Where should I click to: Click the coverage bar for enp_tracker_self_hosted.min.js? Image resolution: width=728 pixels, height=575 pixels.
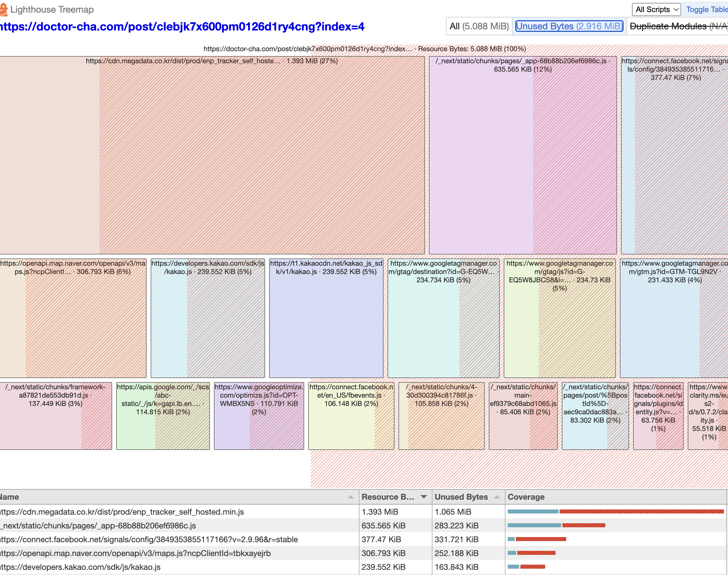point(616,512)
